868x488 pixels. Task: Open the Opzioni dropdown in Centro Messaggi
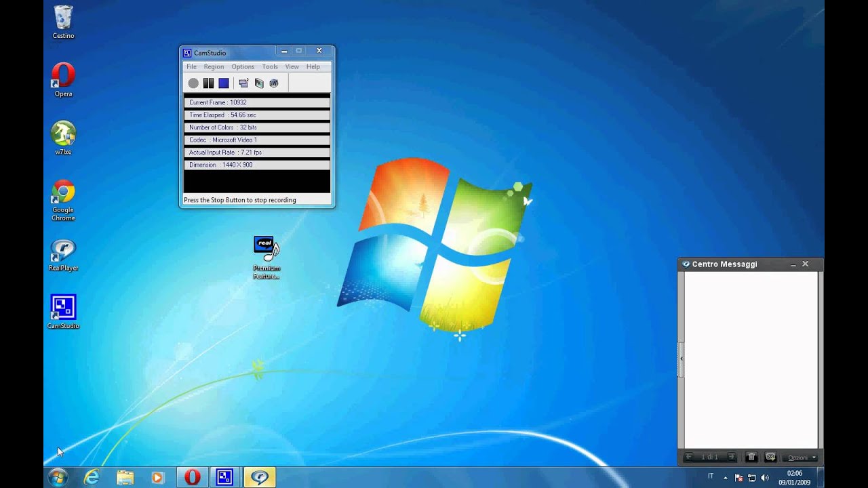[x=802, y=457]
